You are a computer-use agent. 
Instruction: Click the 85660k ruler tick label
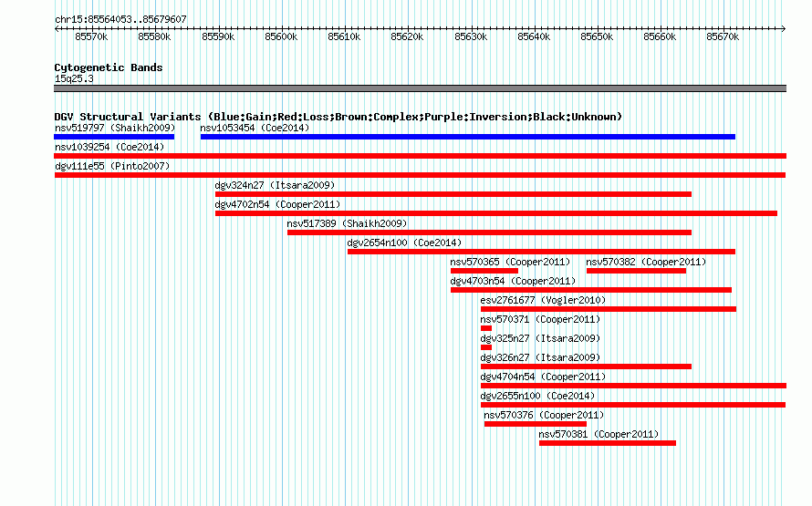[660, 36]
